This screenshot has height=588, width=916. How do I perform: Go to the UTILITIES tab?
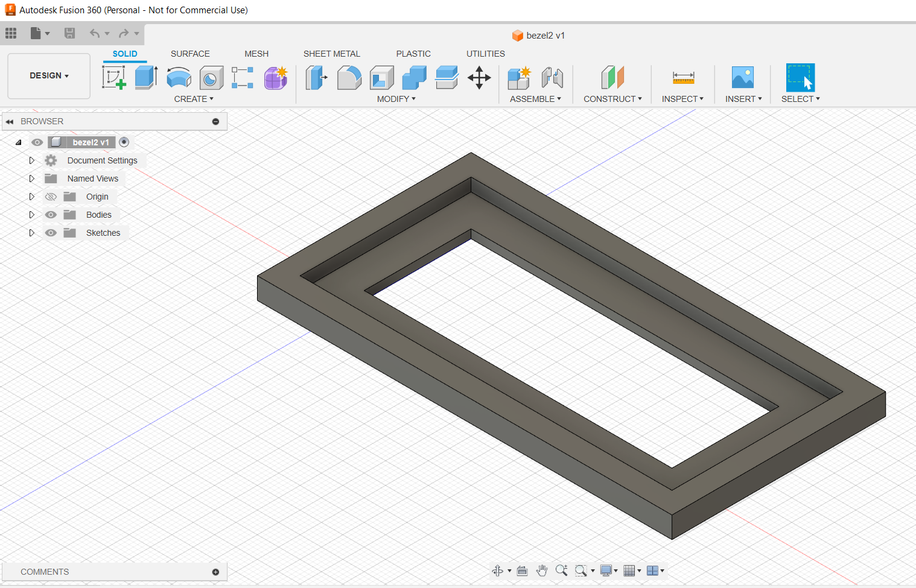[x=486, y=54]
